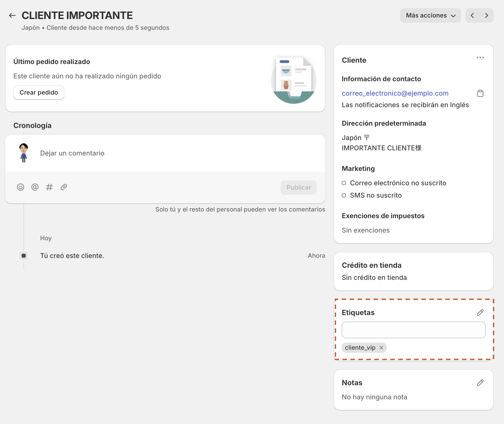The width and height of the screenshot is (504, 424).
Task: Edit Etiquetas with pencil icon
Action: [480, 312]
